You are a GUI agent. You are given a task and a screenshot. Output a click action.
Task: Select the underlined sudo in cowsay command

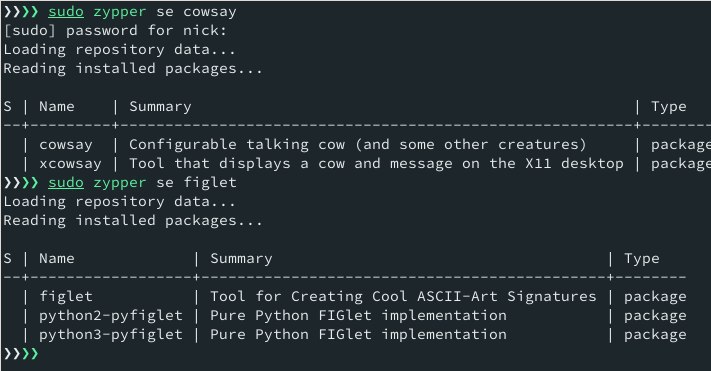pyautogui.click(x=66, y=12)
